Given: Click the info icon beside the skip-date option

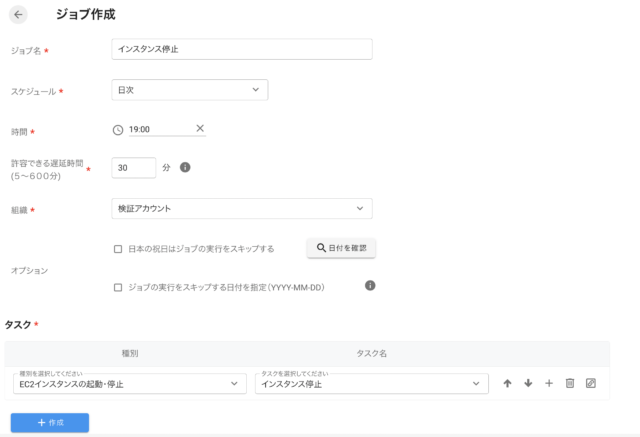Looking at the screenshot, I should [370, 286].
